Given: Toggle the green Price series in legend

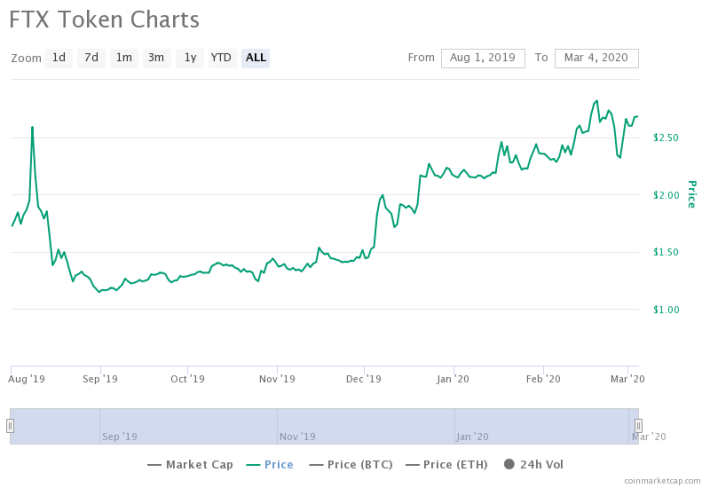Looking at the screenshot, I should click(x=270, y=464).
